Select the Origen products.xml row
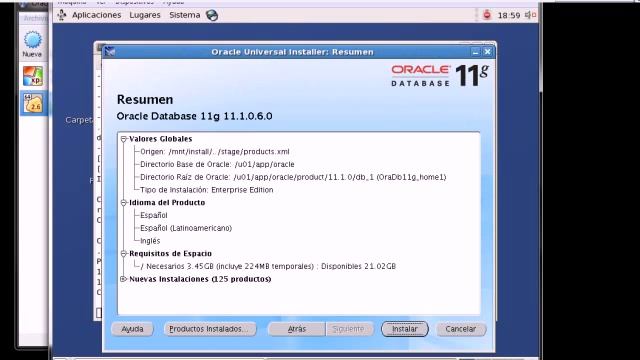Screen dimensions: 640x360 [x=215, y=151]
